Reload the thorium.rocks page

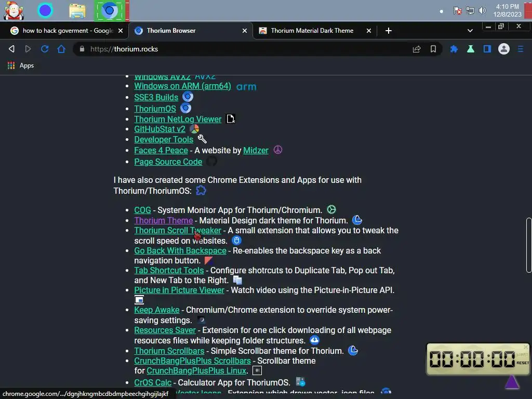coord(45,49)
